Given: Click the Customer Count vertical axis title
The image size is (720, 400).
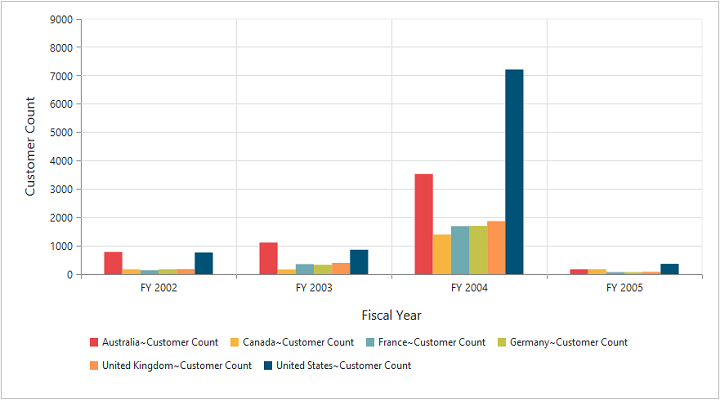Looking at the screenshot, I should pos(31,146).
